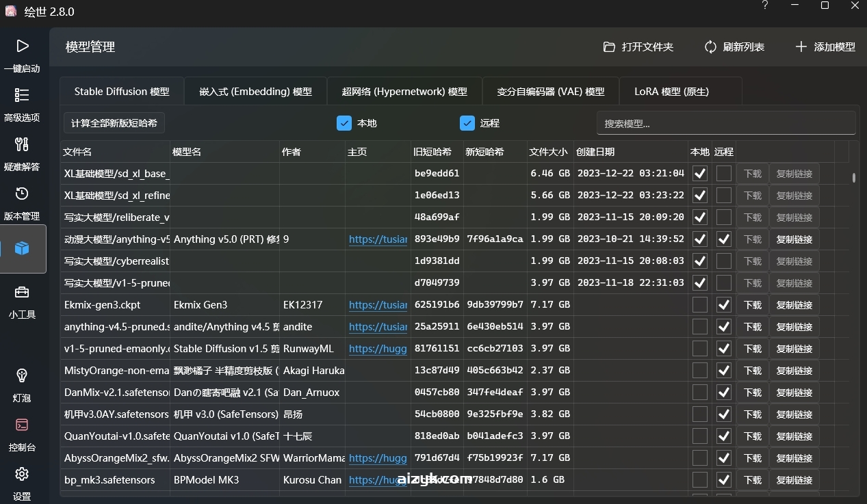Click the 一键启动 play icon in sidebar
The width and height of the screenshot is (867, 504).
click(22, 47)
